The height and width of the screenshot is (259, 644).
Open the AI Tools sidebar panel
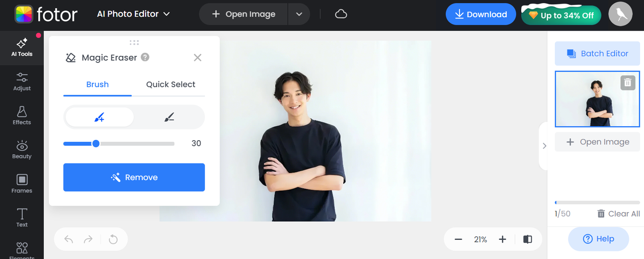point(22,47)
